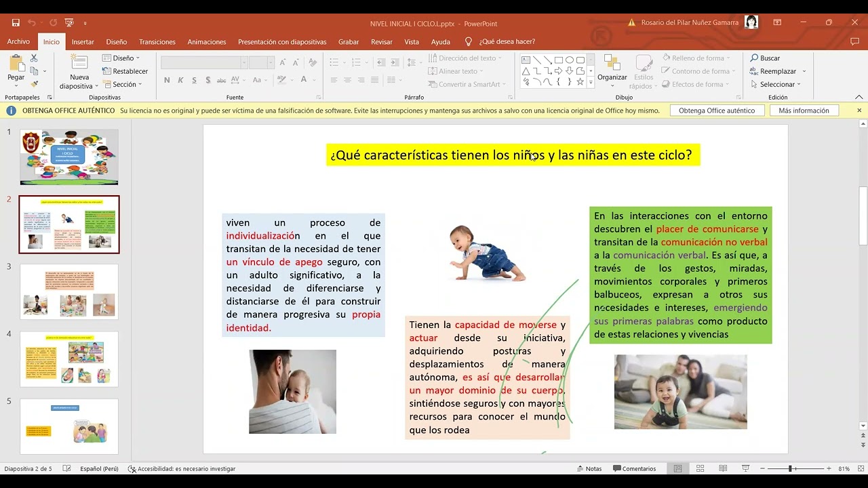The height and width of the screenshot is (488, 868).
Task: Toggle center text alignment
Action: 348,80
